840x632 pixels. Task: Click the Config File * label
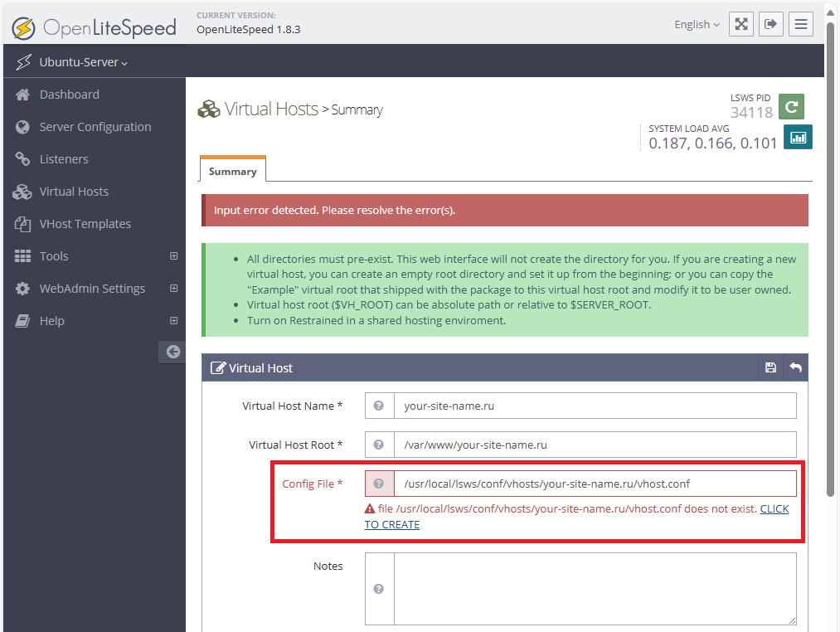pos(313,484)
